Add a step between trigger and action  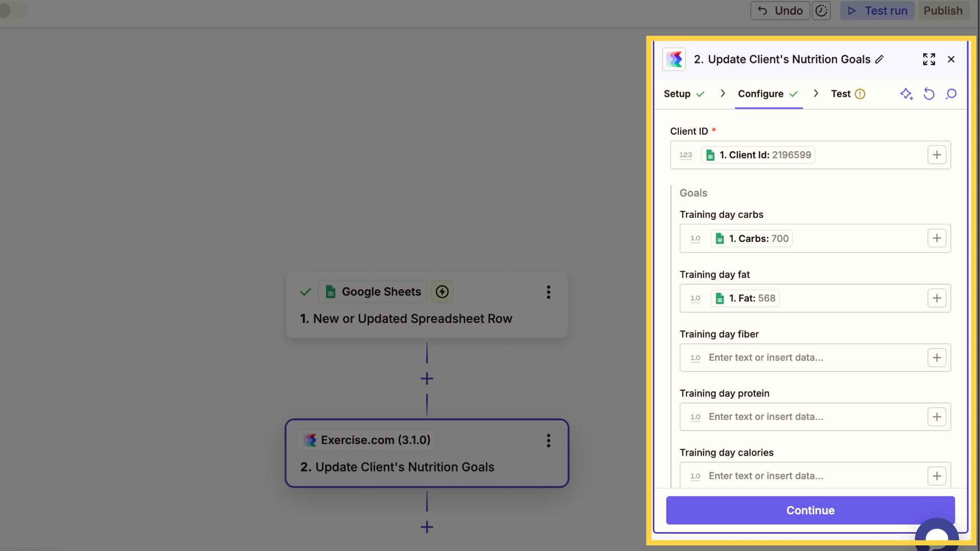click(427, 379)
